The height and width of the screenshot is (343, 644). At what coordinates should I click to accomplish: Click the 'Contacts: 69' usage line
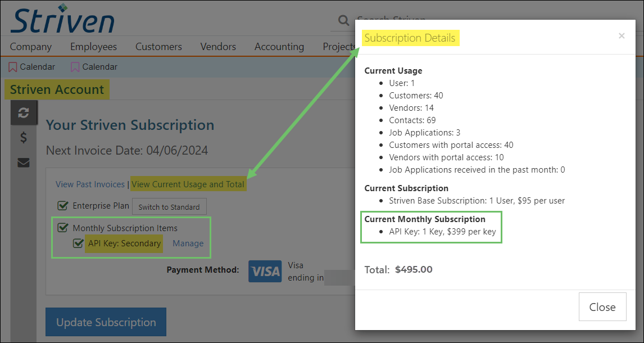tap(412, 120)
